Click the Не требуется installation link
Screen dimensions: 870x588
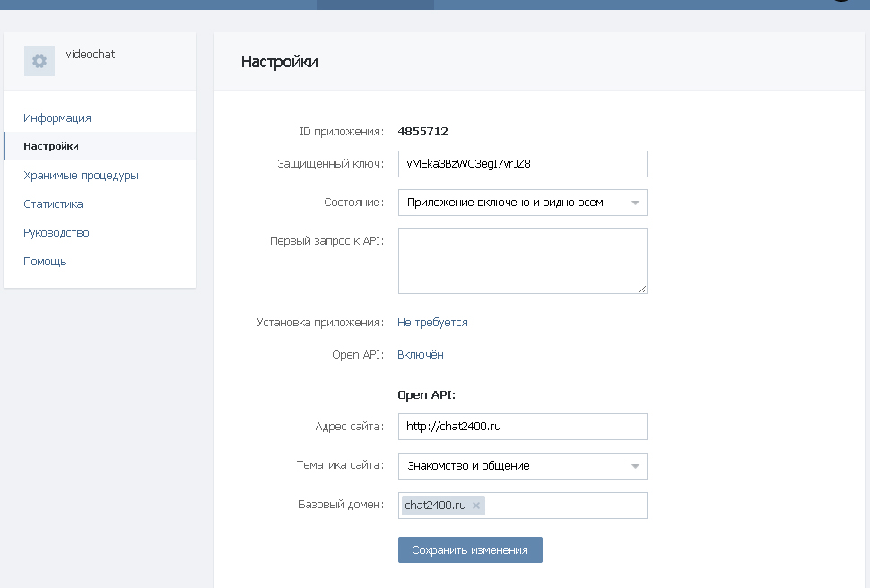pos(432,323)
